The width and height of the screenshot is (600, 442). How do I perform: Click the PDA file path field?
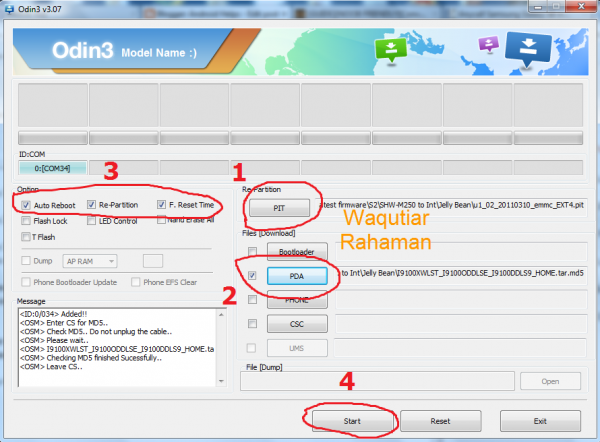coord(461,275)
